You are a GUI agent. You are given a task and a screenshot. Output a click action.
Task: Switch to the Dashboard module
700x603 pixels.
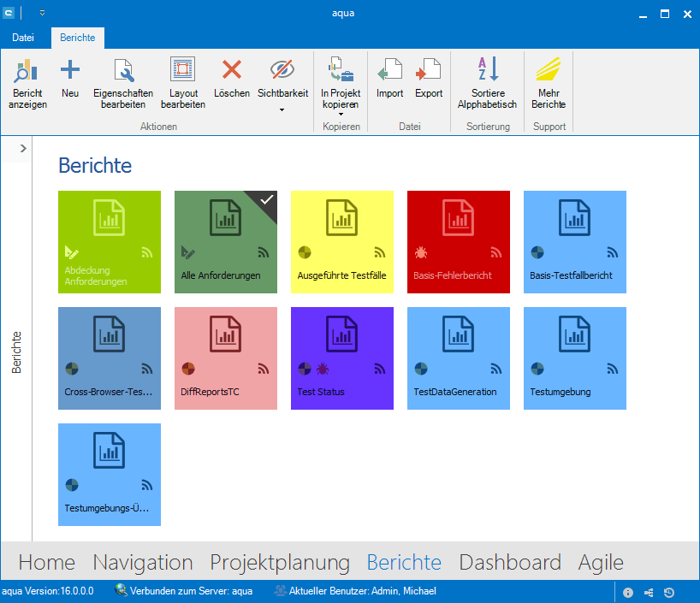tap(509, 562)
